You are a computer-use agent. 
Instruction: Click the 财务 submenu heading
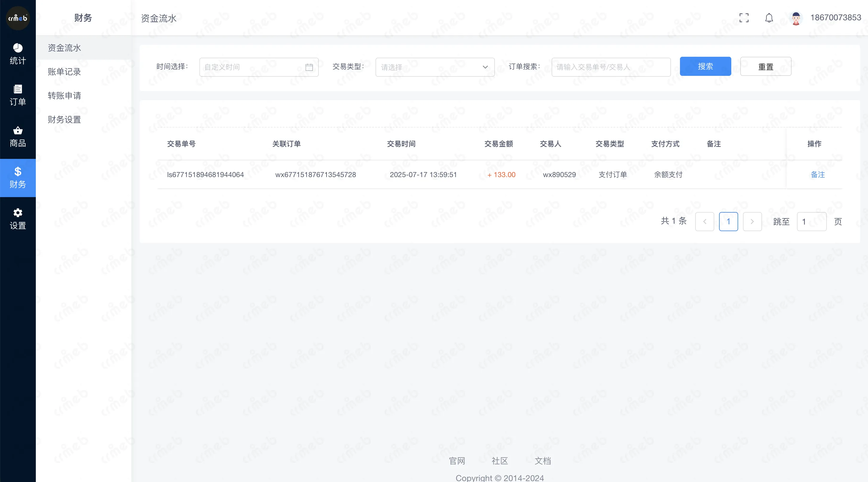point(83,18)
